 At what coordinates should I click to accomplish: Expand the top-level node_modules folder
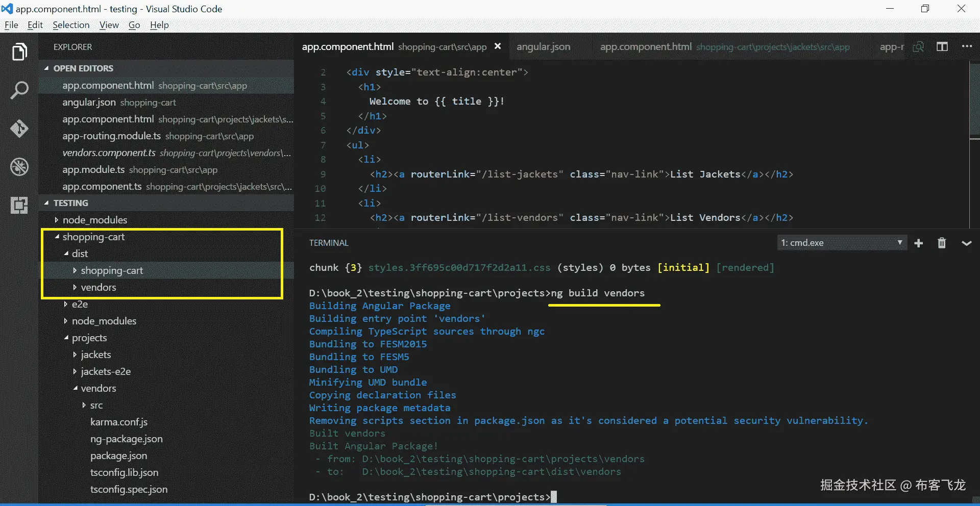pyautogui.click(x=94, y=220)
